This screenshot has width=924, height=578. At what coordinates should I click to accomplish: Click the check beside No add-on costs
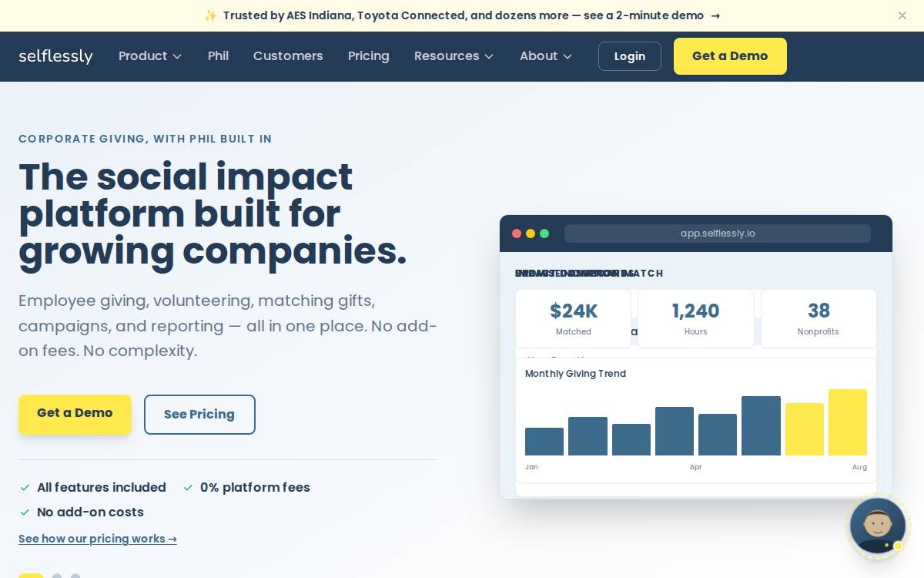pos(25,512)
